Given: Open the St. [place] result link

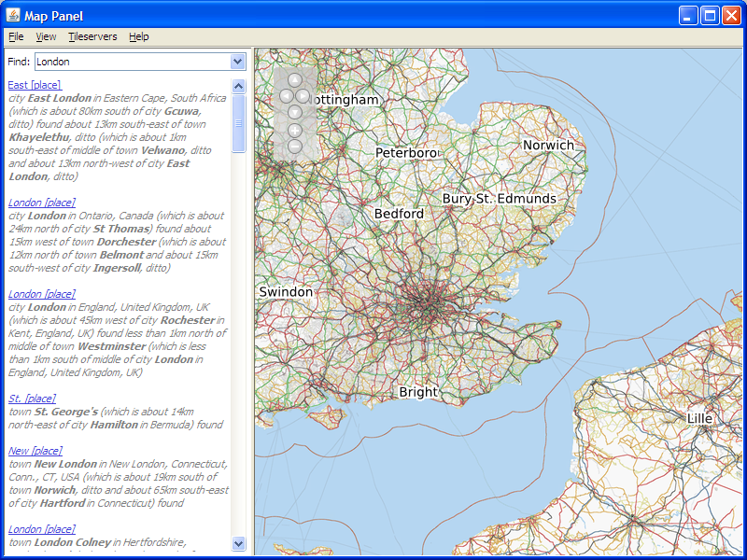Looking at the screenshot, I should point(32,399).
